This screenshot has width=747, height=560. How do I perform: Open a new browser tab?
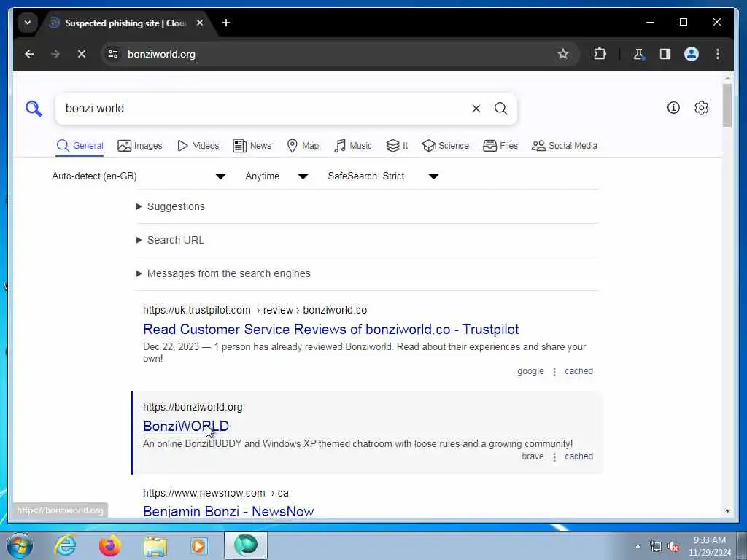tap(226, 23)
